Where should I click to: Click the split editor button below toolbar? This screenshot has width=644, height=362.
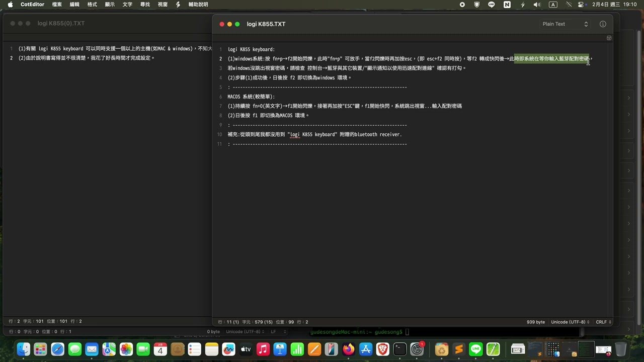pos(609,38)
